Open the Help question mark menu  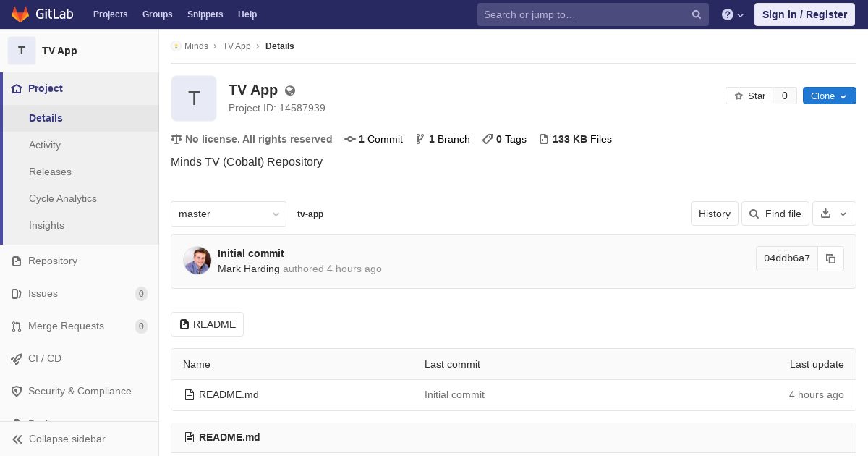(733, 14)
